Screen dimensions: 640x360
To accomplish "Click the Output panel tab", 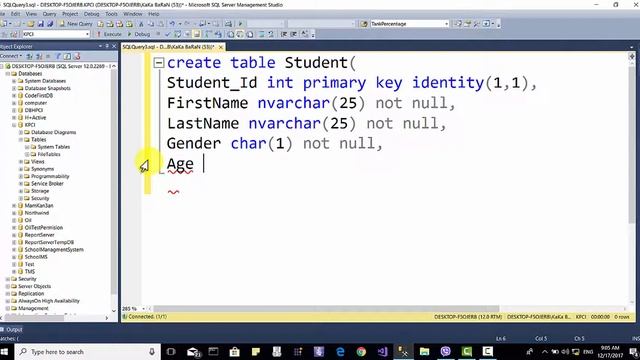I will [x=11, y=329].
